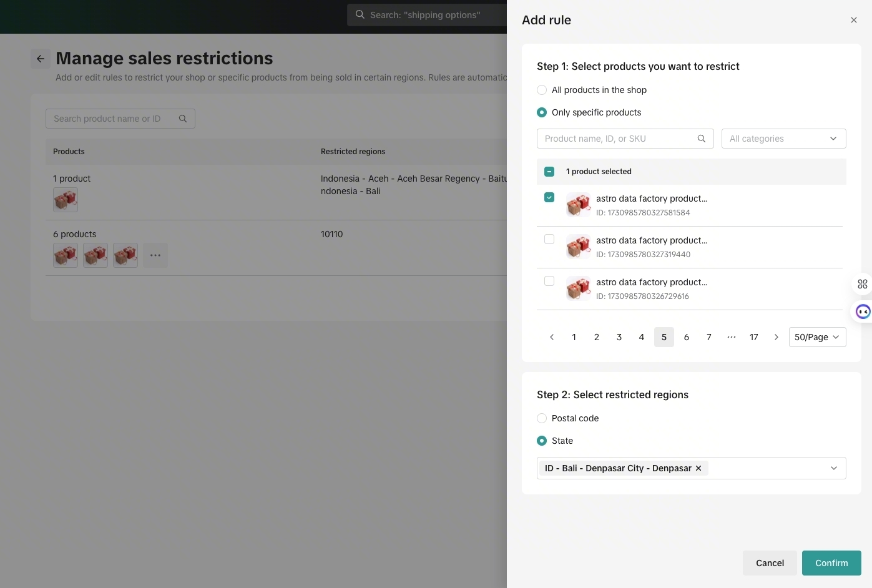Click the magnifier icon in product name search
Screen dimensions: 872x588
[701, 139]
